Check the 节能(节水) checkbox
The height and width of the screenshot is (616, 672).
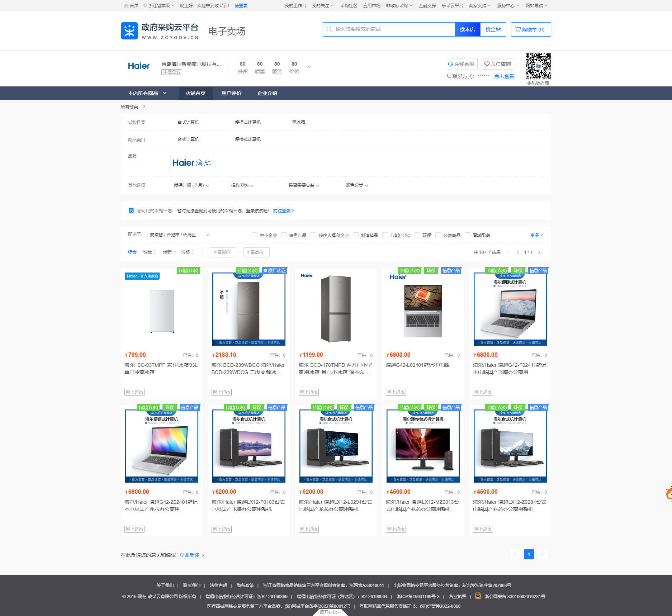tap(385, 235)
